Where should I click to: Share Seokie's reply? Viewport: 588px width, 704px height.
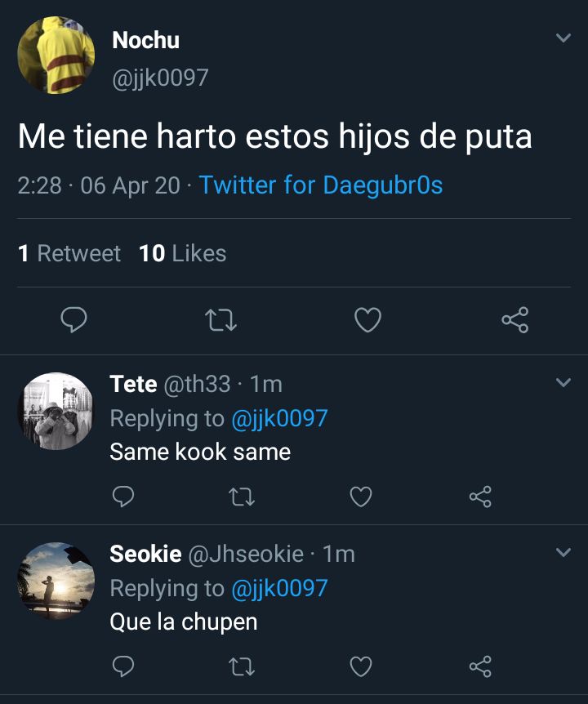tap(480, 666)
